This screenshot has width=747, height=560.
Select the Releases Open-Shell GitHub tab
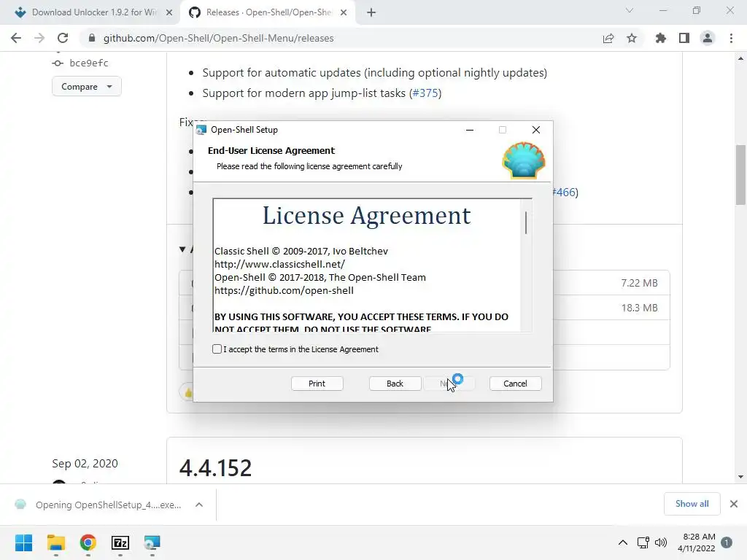pos(268,12)
